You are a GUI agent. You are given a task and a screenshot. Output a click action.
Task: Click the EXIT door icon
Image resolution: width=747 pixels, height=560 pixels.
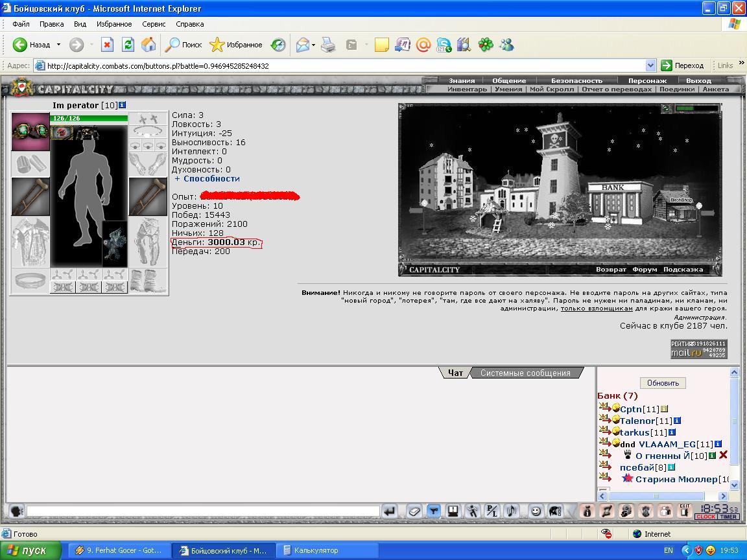[x=685, y=511]
